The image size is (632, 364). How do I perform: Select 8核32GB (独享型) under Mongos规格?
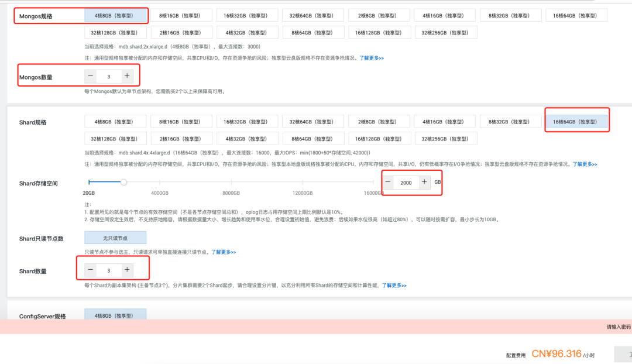pos(510,16)
